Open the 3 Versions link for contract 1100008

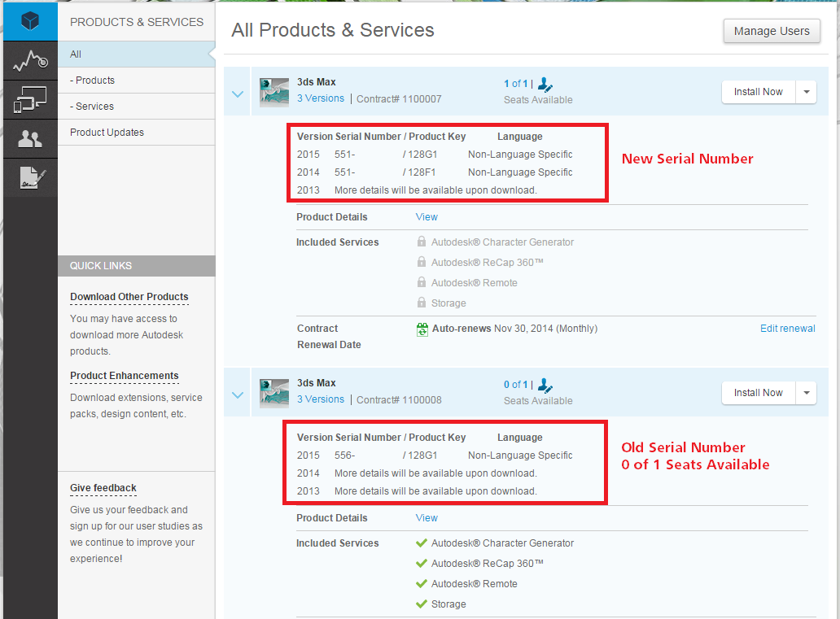(x=321, y=399)
